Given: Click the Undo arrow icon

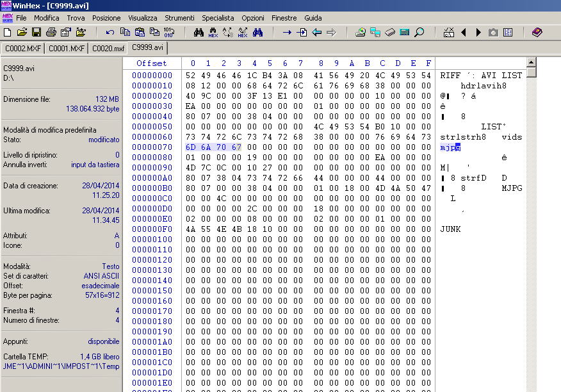Looking at the screenshot, I should click(x=110, y=32).
